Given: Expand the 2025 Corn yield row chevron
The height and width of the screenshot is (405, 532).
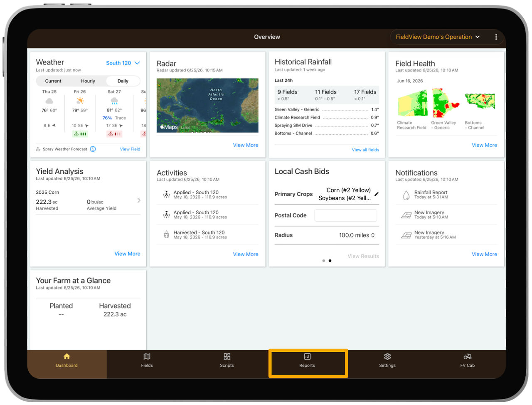Looking at the screenshot, I should [x=139, y=200].
